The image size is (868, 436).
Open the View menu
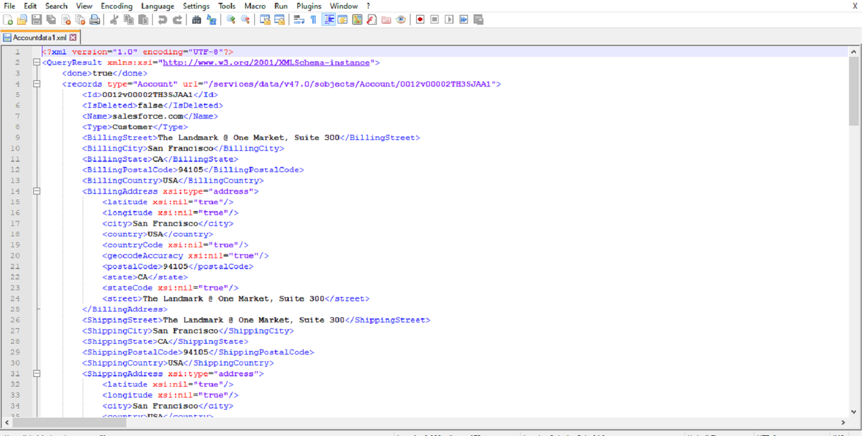click(84, 6)
